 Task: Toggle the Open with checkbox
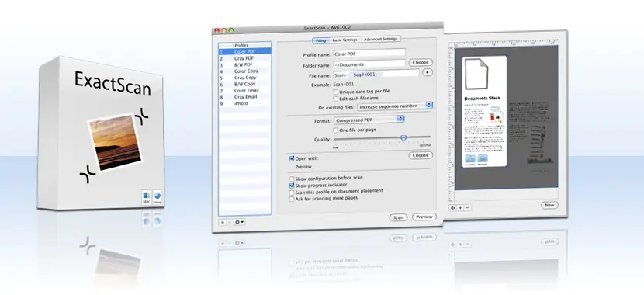pyautogui.click(x=292, y=158)
